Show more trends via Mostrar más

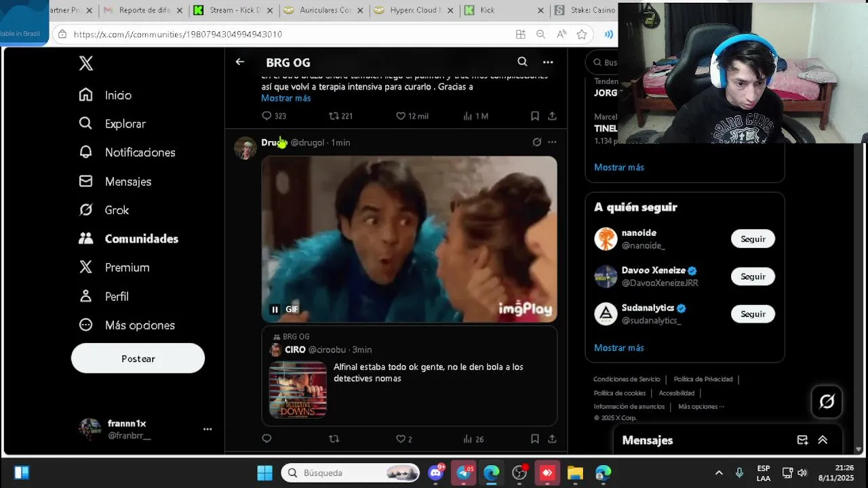tap(619, 167)
